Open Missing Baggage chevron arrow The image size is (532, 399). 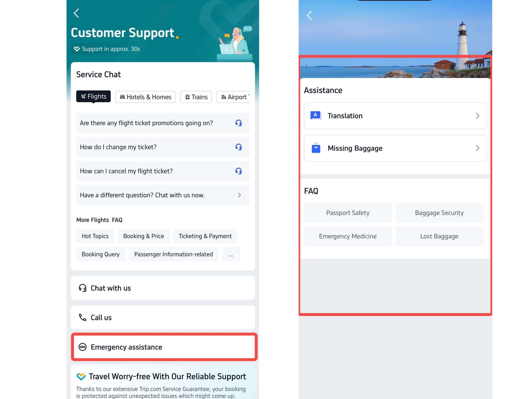point(477,148)
